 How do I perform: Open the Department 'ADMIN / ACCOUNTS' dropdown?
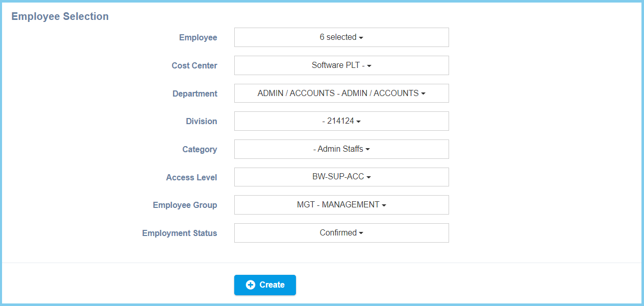click(x=341, y=93)
